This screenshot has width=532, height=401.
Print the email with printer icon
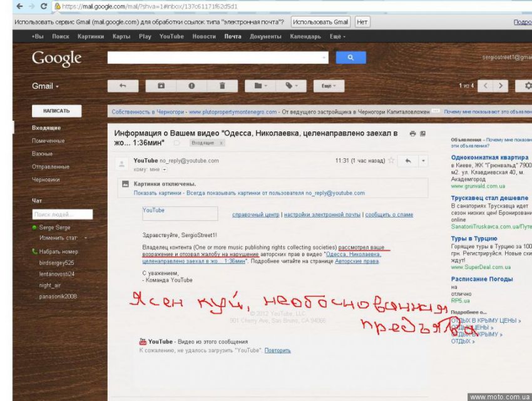[x=412, y=134]
